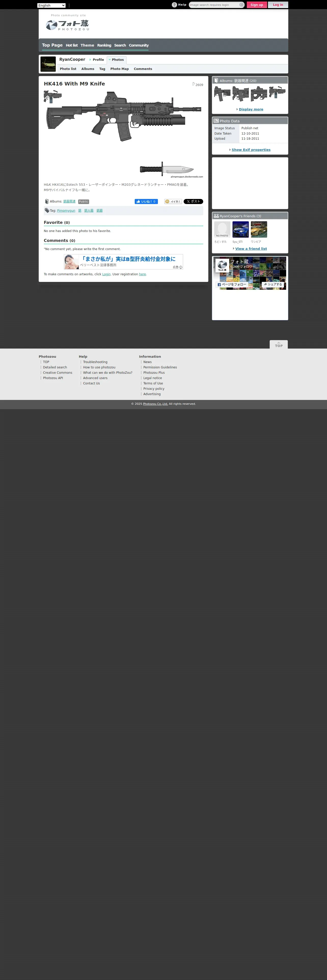The width and height of the screenshot is (327, 980).
Task: Open third album thumbnail in sidebar
Action: click(259, 94)
